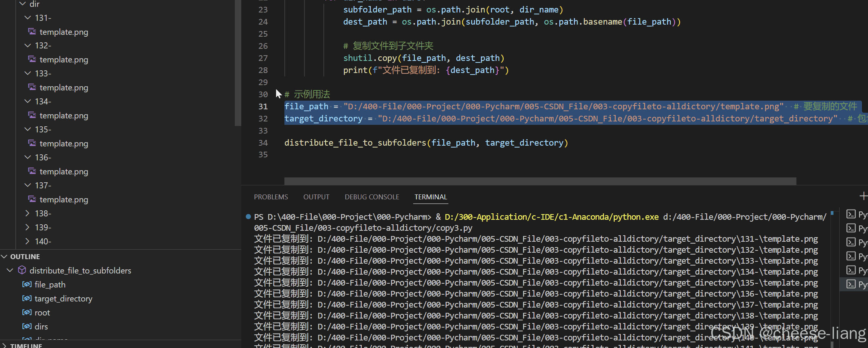Click the variable icon next to file_path in Outline

[x=27, y=284]
